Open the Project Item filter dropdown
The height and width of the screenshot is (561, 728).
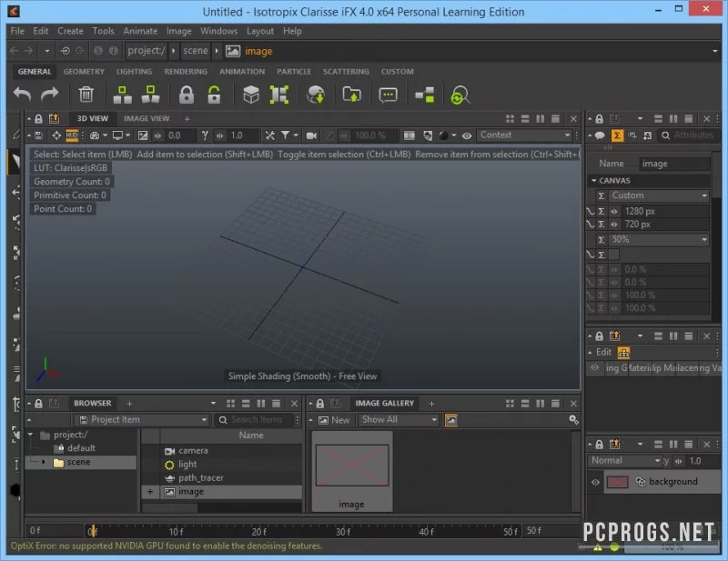(x=142, y=419)
